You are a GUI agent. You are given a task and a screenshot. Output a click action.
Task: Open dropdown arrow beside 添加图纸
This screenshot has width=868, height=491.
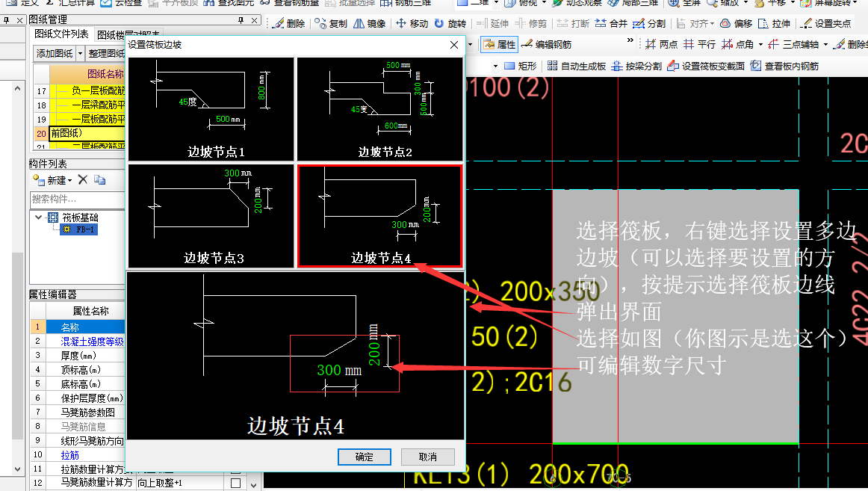(x=80, y=54)
